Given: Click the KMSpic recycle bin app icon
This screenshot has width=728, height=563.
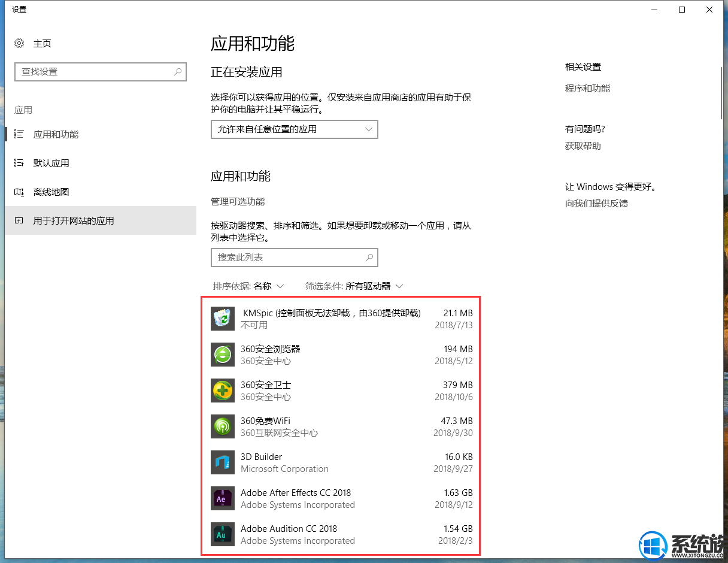Looking at the screenshot, I should 223,319.
